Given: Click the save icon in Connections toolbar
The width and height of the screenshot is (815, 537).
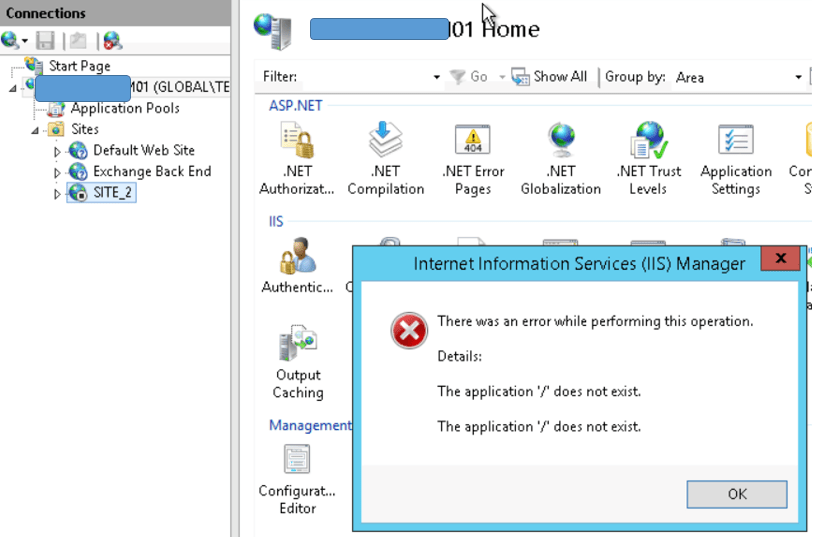Looking at the screenshot, I should 45,41.
